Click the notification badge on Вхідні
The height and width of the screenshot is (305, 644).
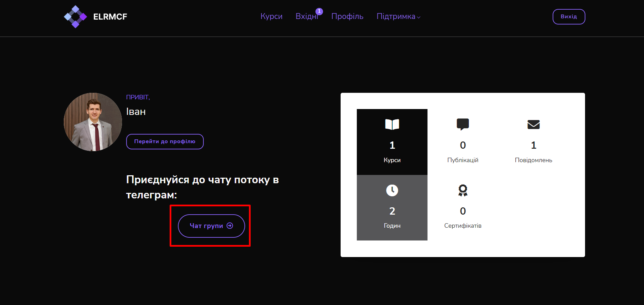[319, 11]
